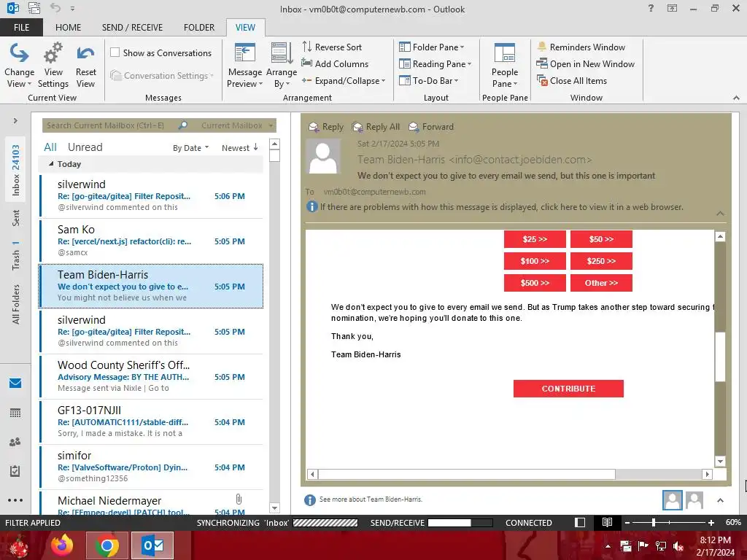The image size is (747, 560).
Task: Open the Trash folder in the sidebar
Action: click(16, 255)
